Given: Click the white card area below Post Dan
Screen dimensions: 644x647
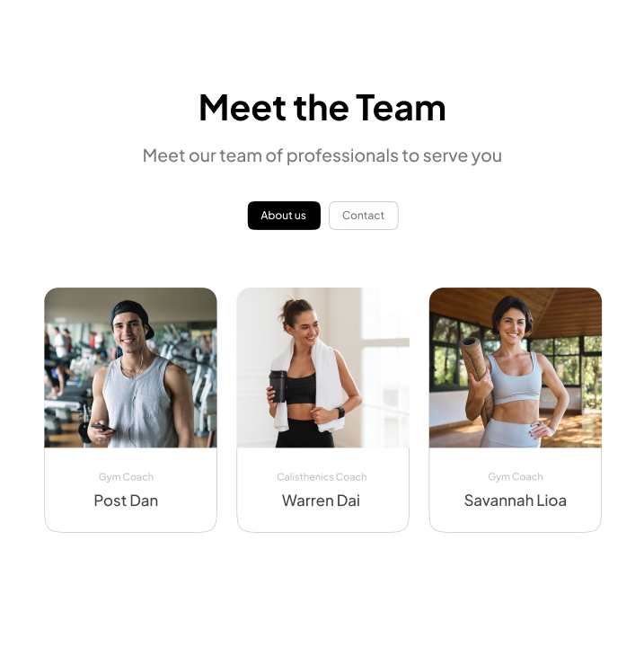Looking at the screenshot, I should 130,520.
